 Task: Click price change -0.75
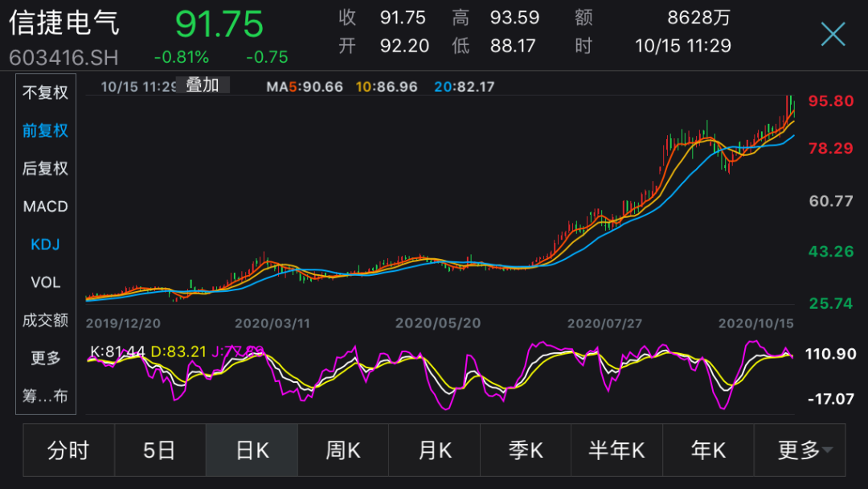268,57
